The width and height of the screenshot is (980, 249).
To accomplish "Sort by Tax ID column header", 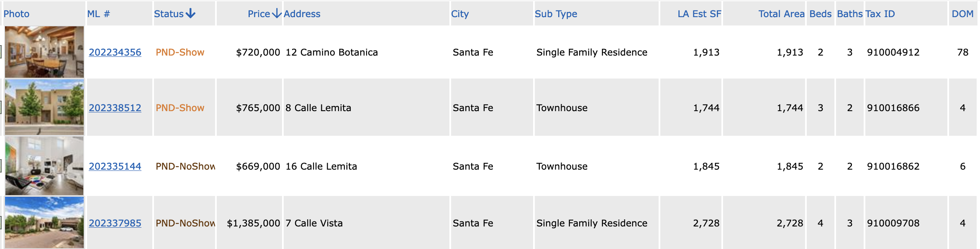I will click(x=880, y=14).
